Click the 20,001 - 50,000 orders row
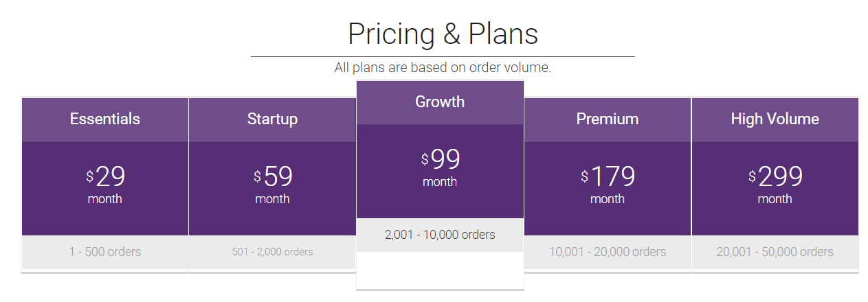Screen dimensions: 868x302 tap(775, 252)
